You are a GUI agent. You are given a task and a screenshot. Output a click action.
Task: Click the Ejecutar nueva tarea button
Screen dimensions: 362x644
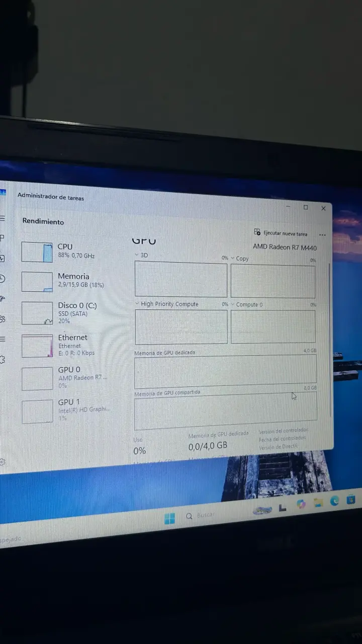281,233
